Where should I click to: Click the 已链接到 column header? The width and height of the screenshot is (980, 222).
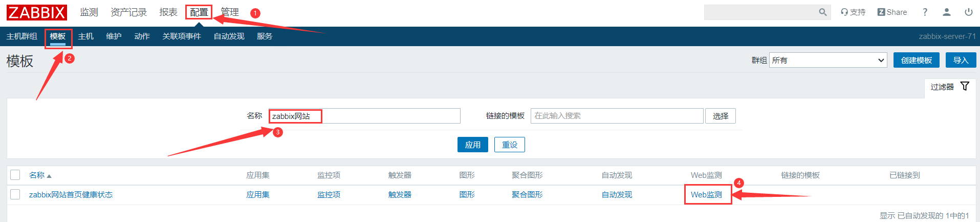905,175
